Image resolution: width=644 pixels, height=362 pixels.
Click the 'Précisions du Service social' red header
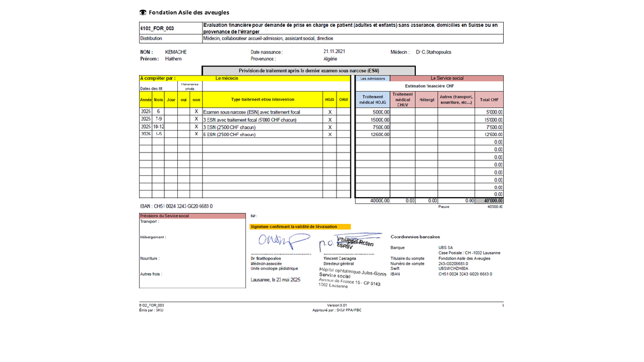165,216
